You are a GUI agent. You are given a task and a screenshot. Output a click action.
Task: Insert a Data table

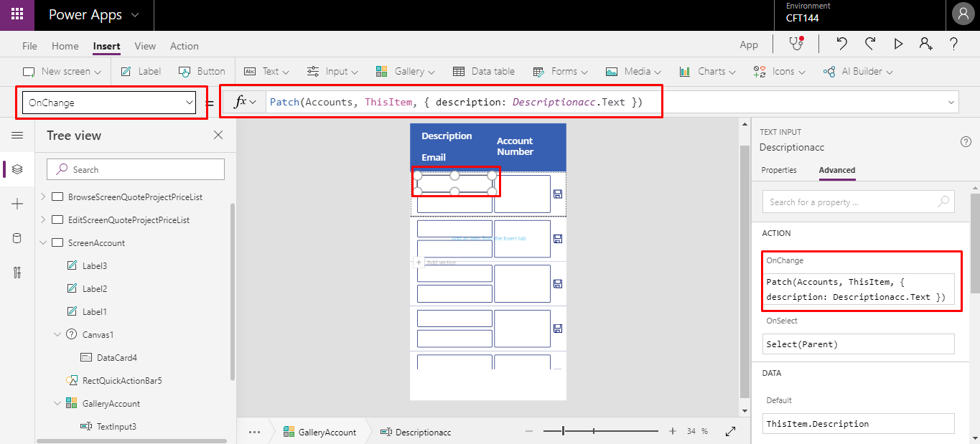pyautogui.click(x=484, y=72)
